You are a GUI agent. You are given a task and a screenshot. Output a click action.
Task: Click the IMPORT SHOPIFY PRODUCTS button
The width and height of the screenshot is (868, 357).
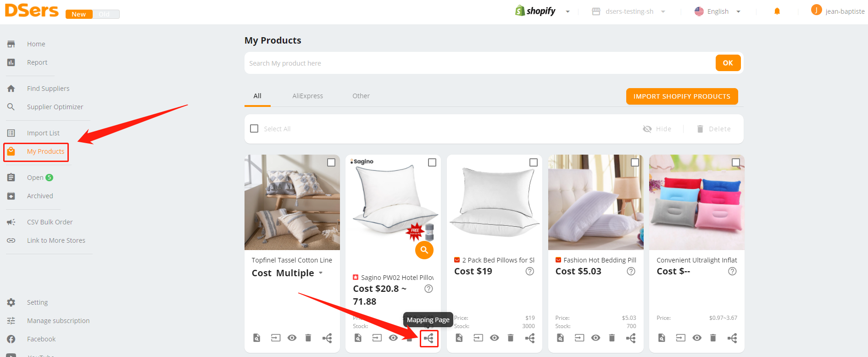click(682, 96)
